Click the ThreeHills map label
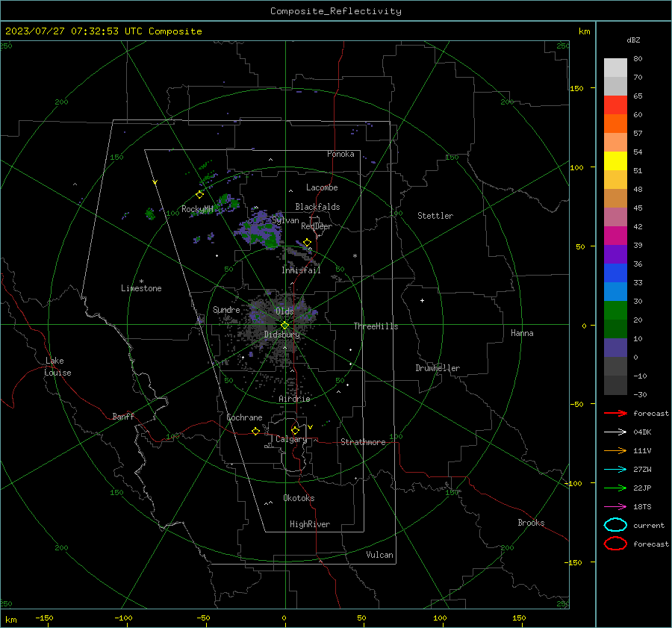The width and height of the screenshot is (672, 628). point(376,326)
